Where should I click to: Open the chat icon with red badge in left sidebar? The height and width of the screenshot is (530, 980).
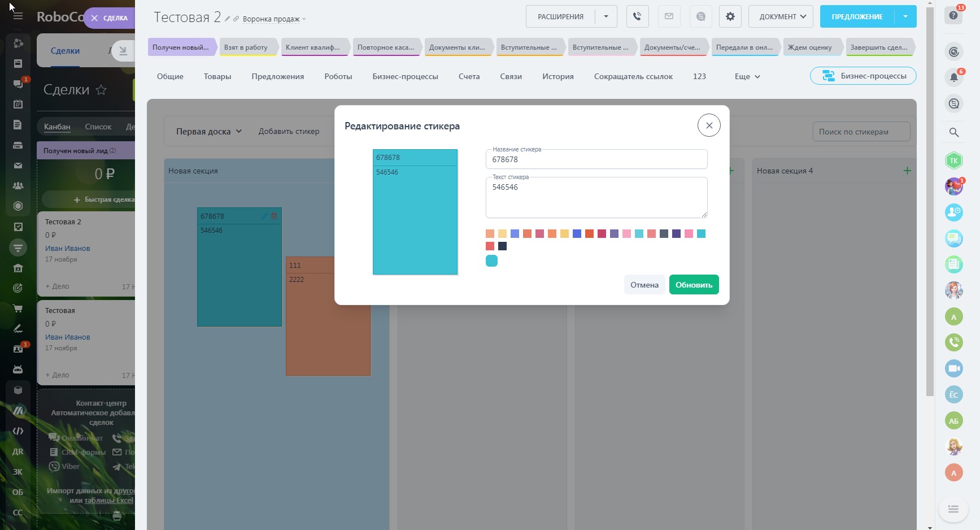click(18, 84)
